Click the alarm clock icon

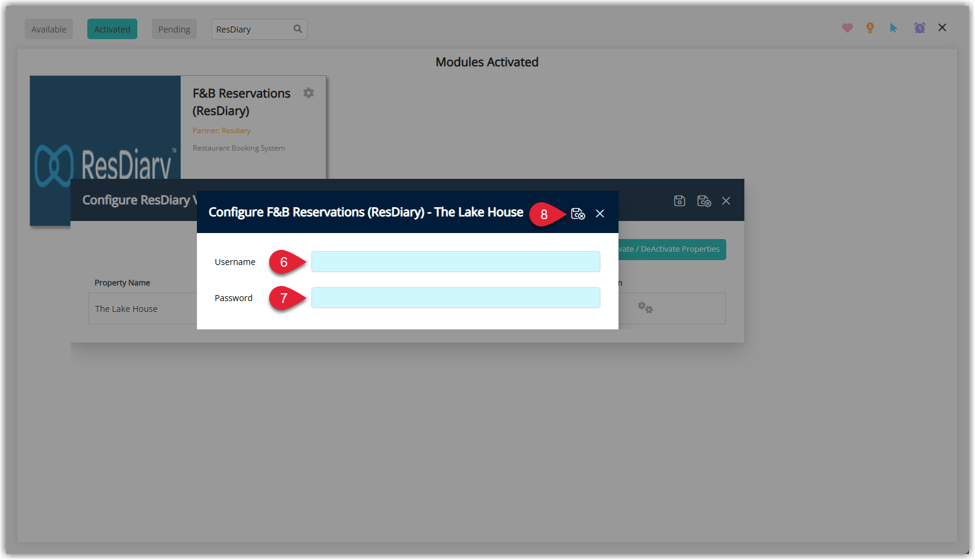point(920,28)
